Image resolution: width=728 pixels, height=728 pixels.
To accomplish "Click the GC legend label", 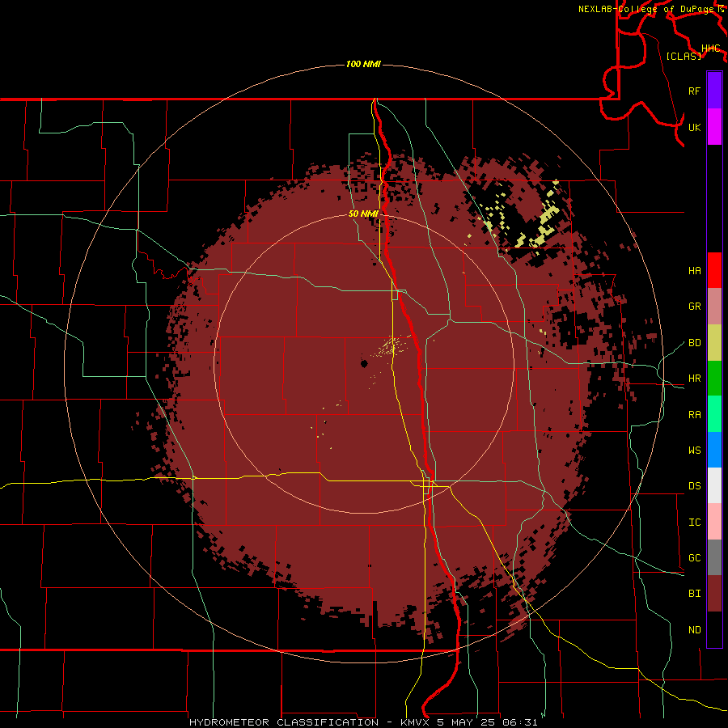I will click(x=694, y=558).
